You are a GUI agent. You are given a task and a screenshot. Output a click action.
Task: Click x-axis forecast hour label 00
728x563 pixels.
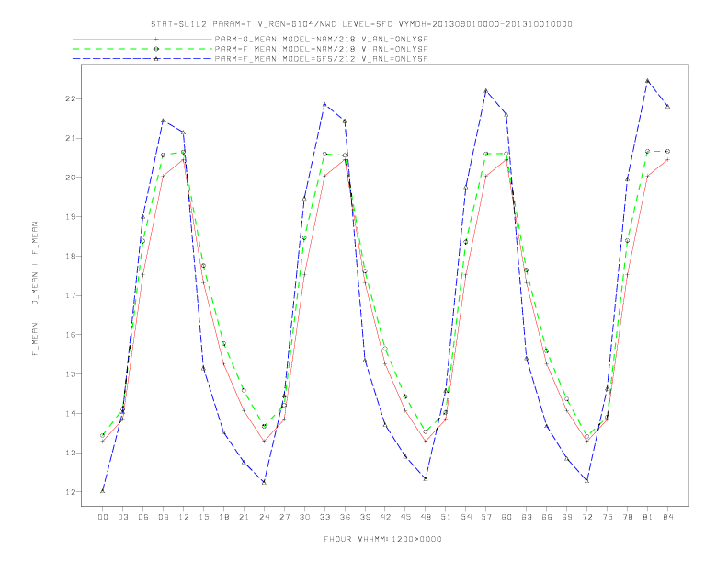point(103,517)
